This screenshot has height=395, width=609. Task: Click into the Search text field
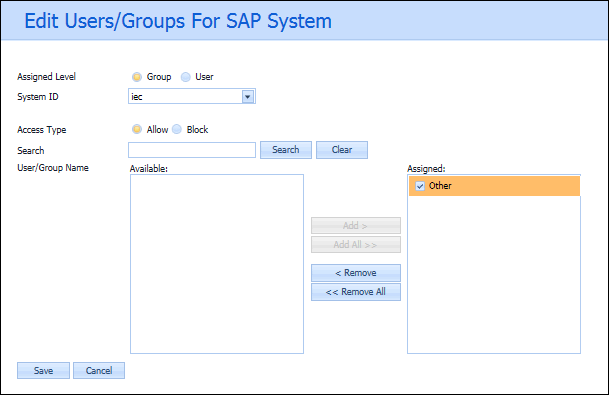192,150
